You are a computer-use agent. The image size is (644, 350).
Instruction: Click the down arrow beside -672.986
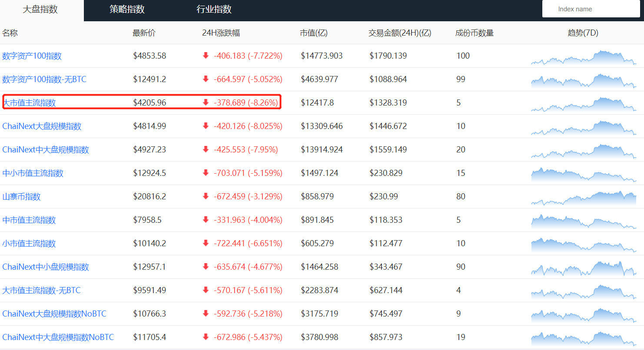[x=206, y=337]
